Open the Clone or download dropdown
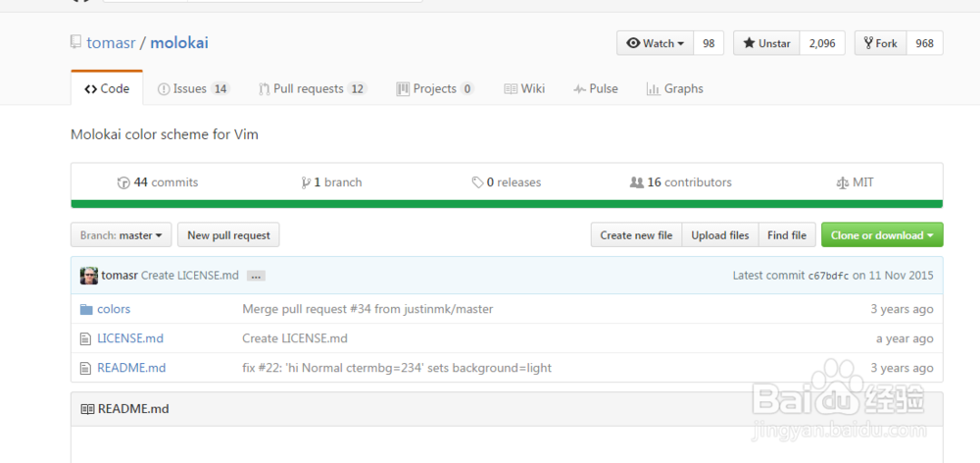 (883, 235)
